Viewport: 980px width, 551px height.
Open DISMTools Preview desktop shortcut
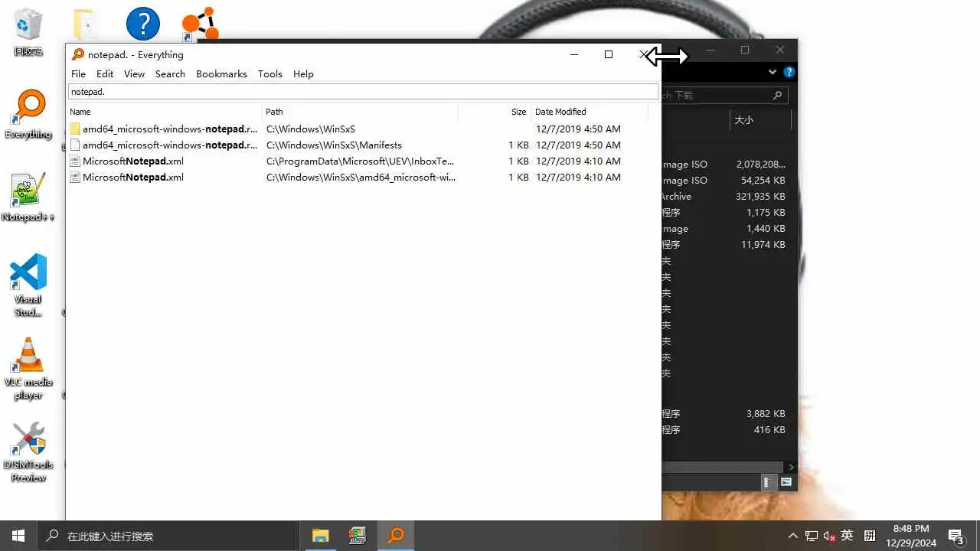28,452
